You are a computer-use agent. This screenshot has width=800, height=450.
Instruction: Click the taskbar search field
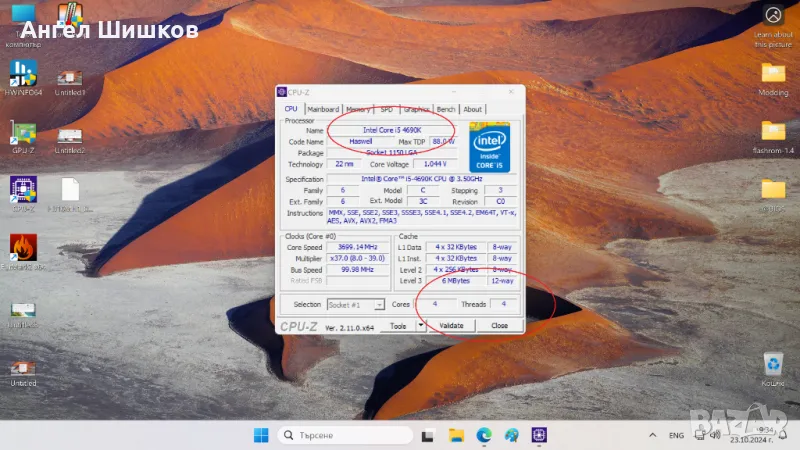coord(345,435)
